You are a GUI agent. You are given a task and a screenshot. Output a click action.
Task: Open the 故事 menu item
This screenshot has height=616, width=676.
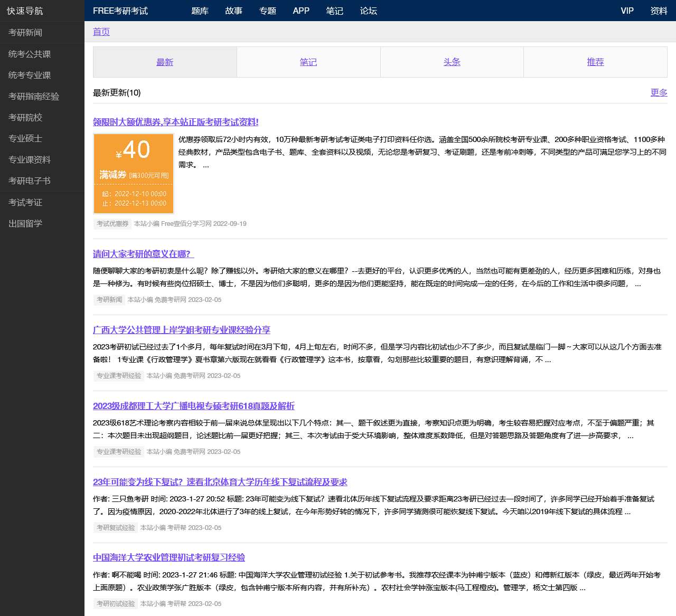[233, 11]
